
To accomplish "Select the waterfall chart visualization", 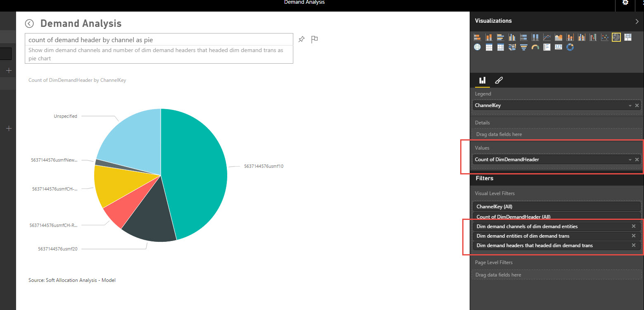I will pyautogui.click(x=593, y=37).
